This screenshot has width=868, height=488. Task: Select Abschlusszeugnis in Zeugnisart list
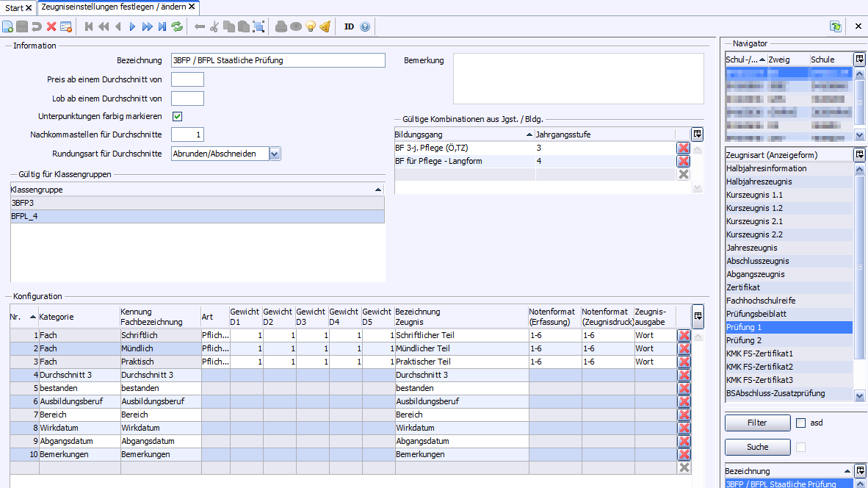789,261
